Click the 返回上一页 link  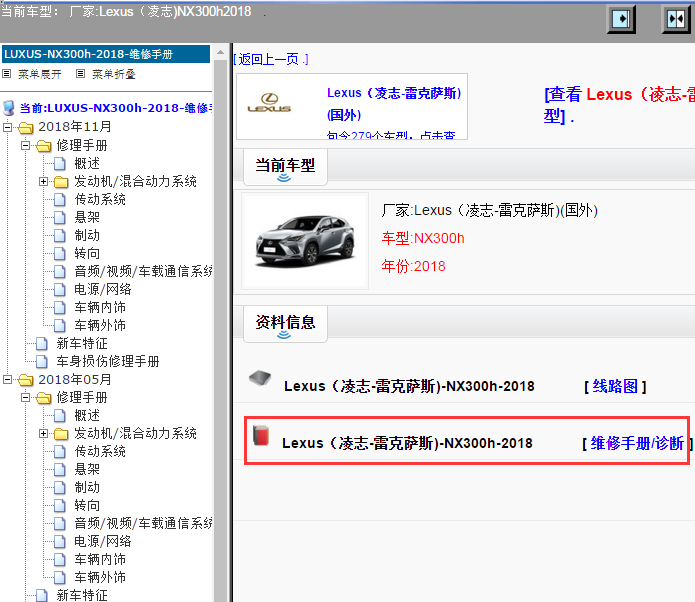pyautogui.click(x=271, y=59)
